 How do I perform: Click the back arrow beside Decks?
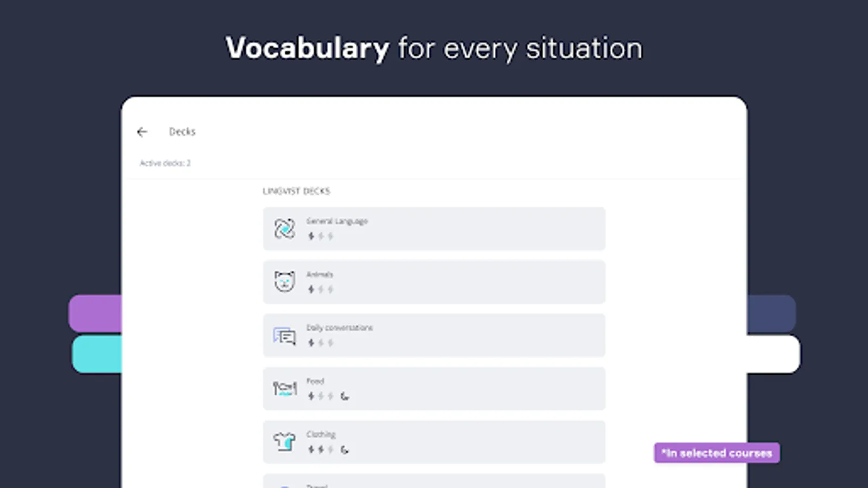click(x=142, y=132)
